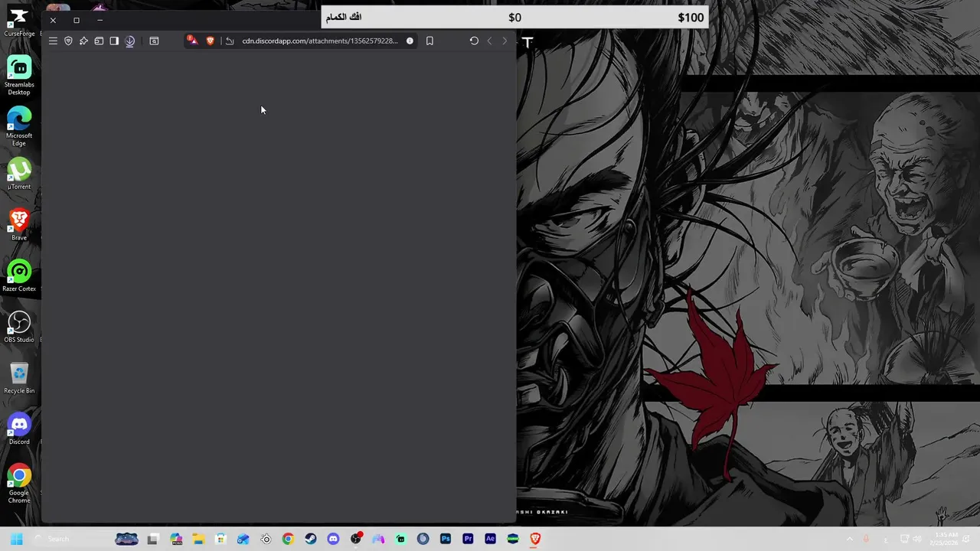Viewport: 980px width, 551px height.
Task: Open Photoshop from the taskbar
Action: 446,539
